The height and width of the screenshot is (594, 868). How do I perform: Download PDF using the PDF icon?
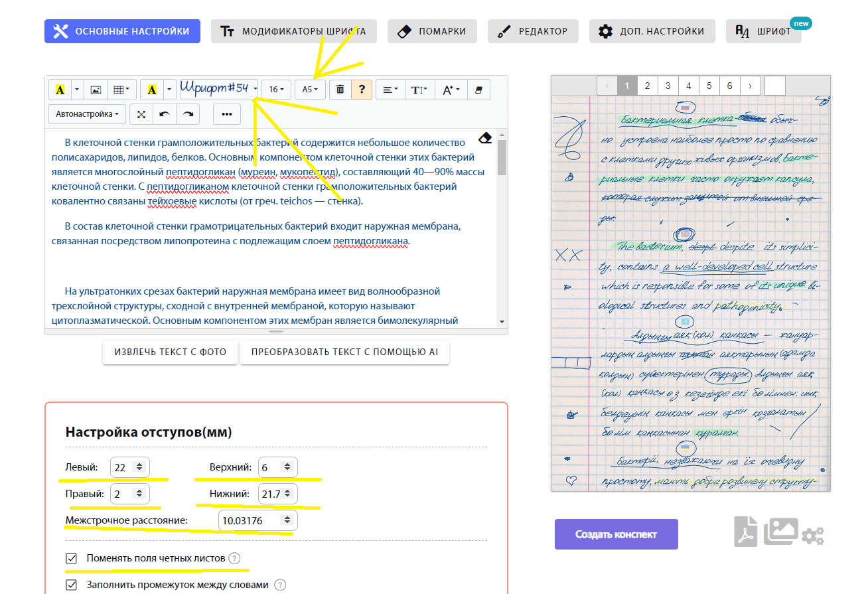(x=746, y=532)
